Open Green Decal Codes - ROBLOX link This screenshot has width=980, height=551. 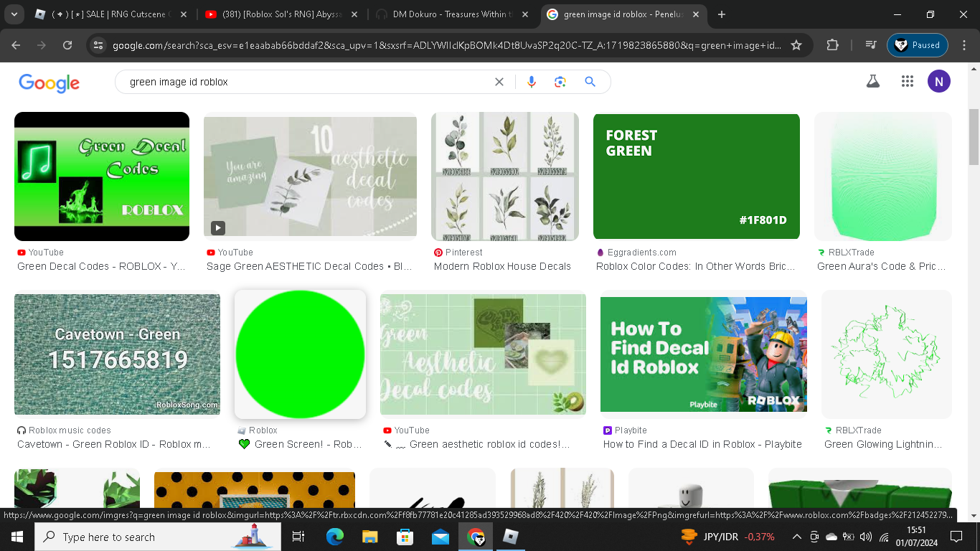(x=101, y=266)
